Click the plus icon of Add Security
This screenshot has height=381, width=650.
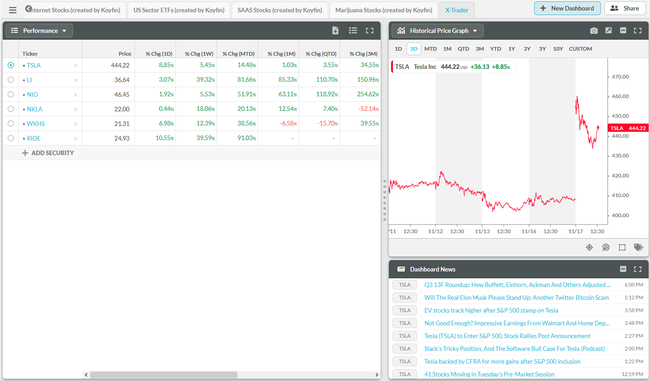click(x=25, y=153)
